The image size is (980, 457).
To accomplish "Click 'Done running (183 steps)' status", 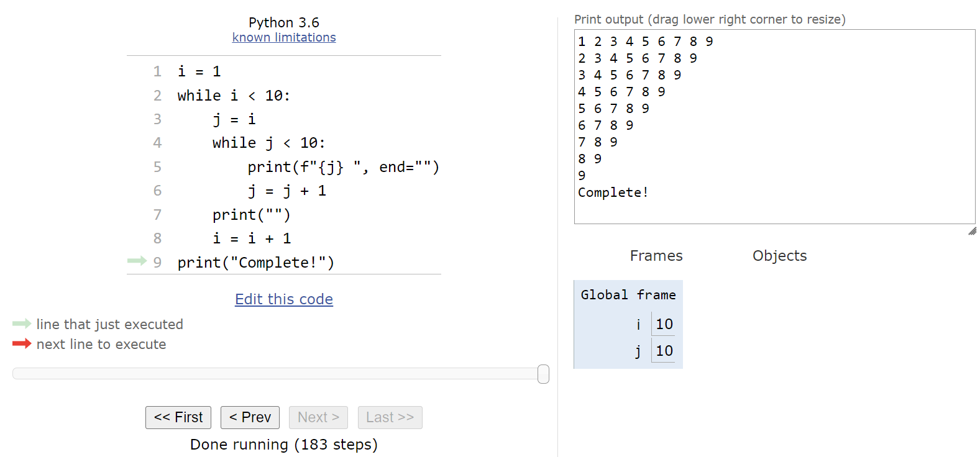I will tap(284, 445).
